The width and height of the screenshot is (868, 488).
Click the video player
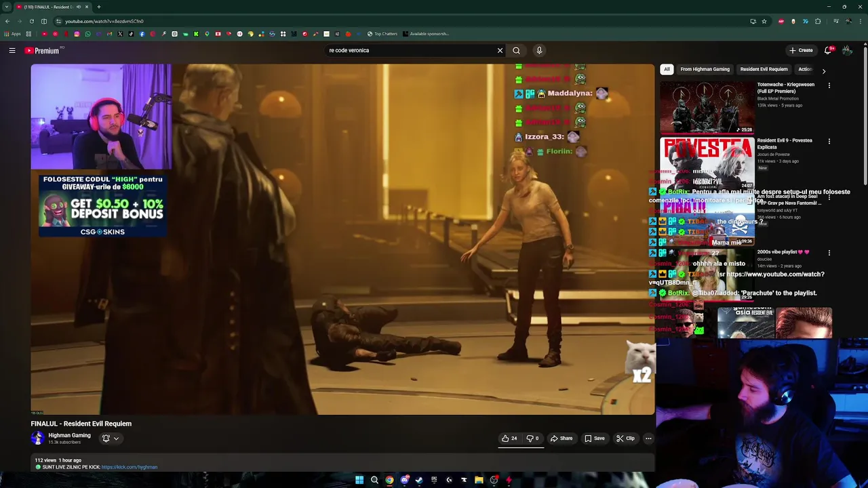(342, 239)
